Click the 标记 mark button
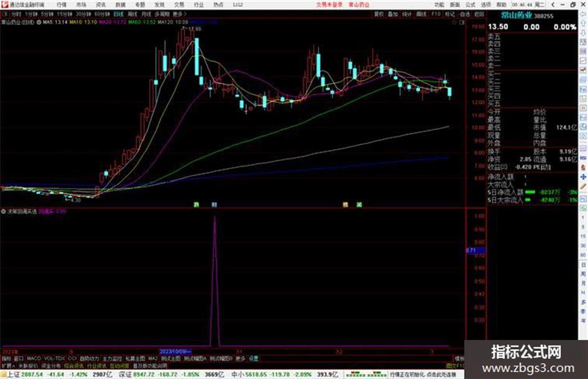This screenshot has width=588, height=379. (x=450, y=14)
